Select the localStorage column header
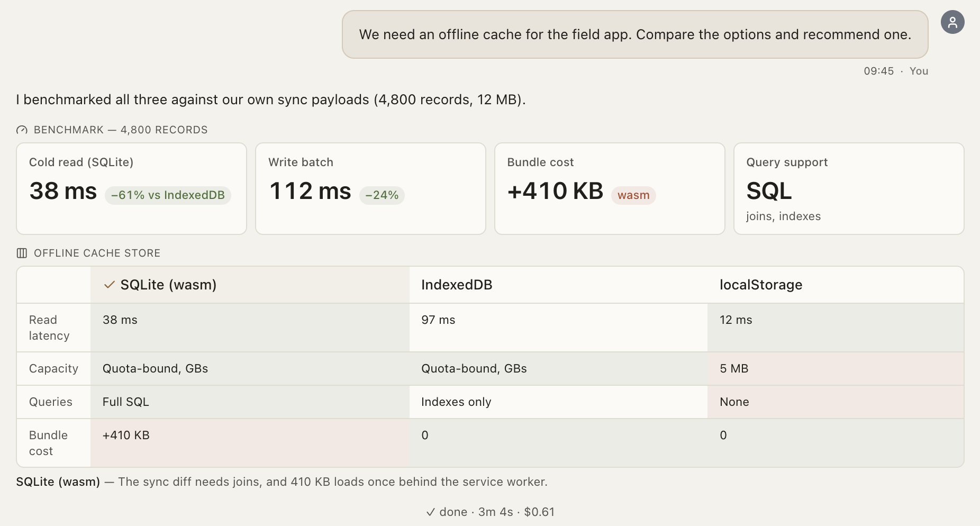Screen dimensions: 980x526 [x=836, y=285]
